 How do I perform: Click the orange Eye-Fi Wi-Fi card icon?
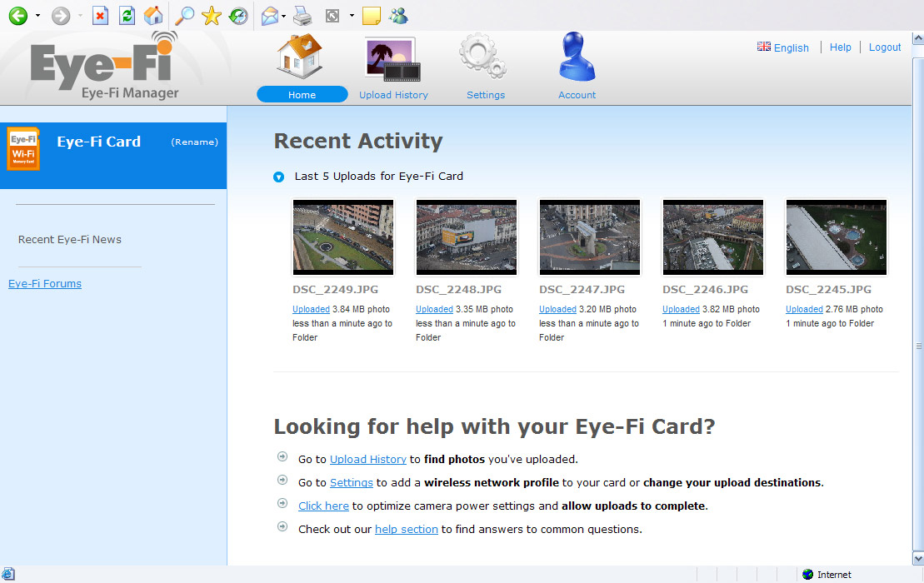tap(23, 149)
